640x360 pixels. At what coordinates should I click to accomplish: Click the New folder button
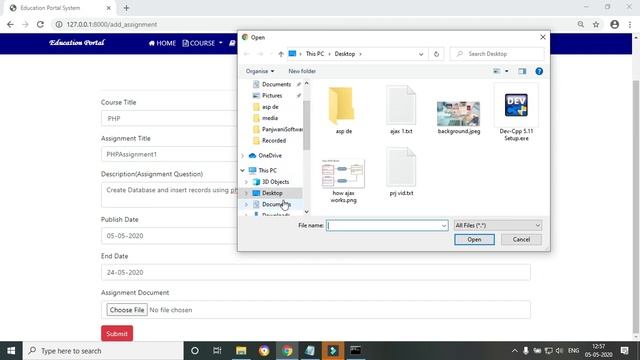(x=302, y=71)
